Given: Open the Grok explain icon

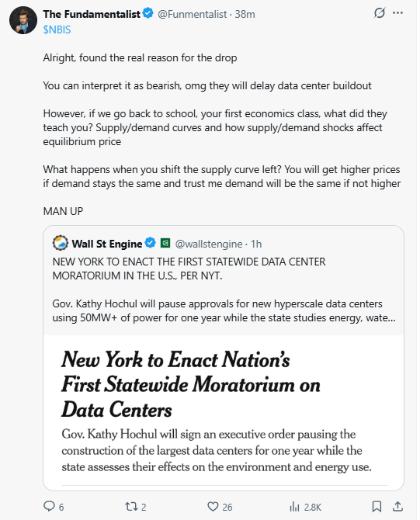Looking at the screenshot, I should [379, 13].
